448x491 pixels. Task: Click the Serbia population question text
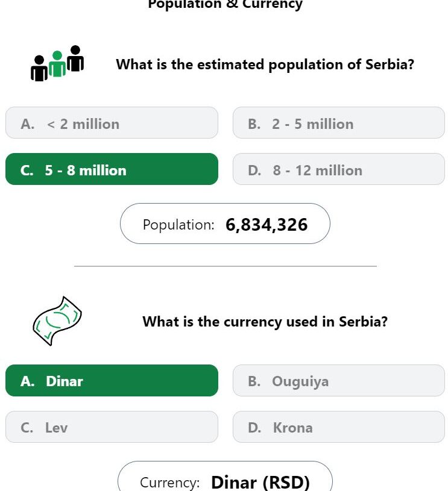[265, 64]
